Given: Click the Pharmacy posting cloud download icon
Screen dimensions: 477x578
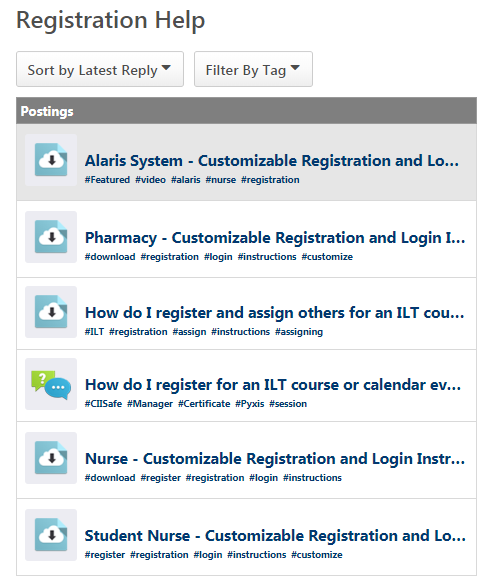Looking at the screenshot, I should pyautogui.click(x=51, y=237).
